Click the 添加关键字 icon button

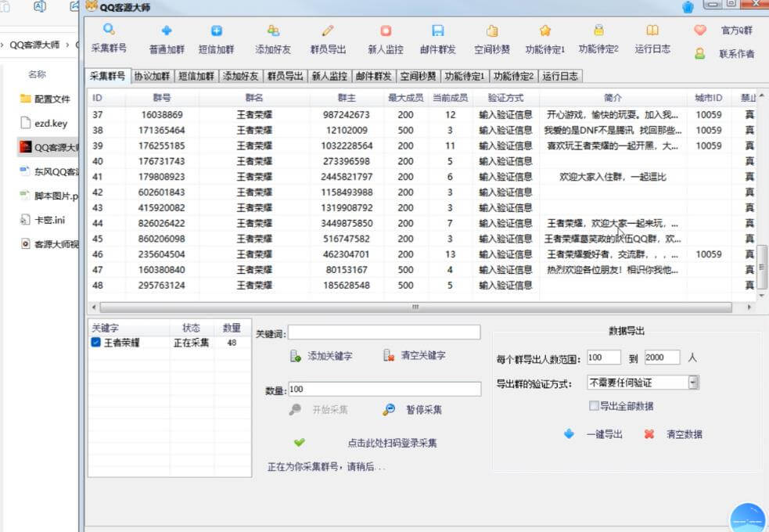tap(295, 356)
